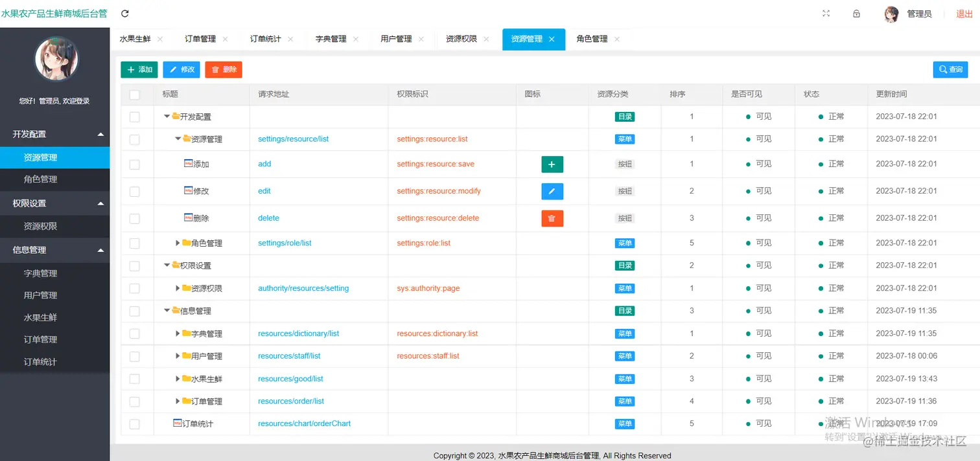Toggle fullscreen icon in top bar

point(826,14)
